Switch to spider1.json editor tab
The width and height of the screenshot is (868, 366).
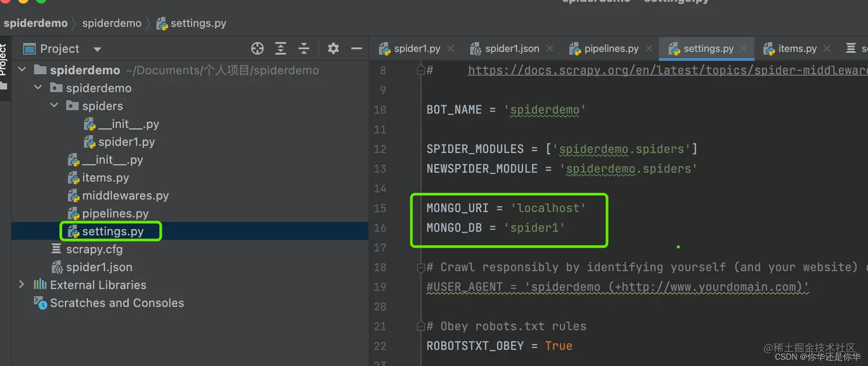coord(512,49)
